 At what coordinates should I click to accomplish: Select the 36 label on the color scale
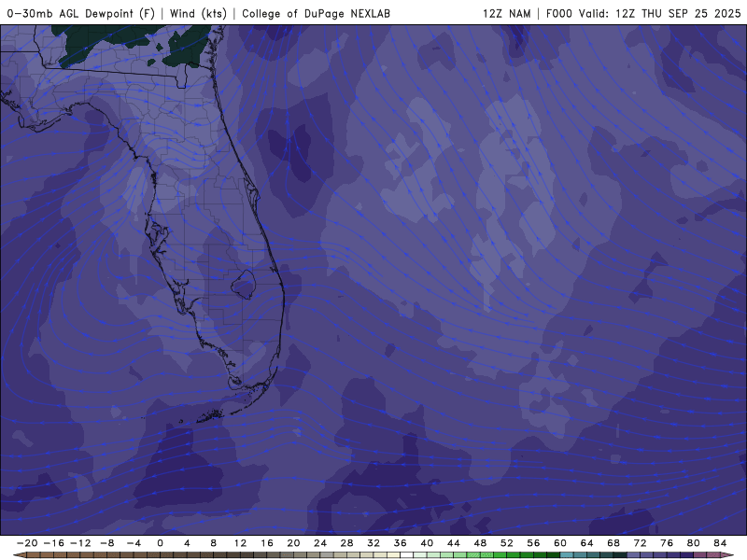point(401,543)
